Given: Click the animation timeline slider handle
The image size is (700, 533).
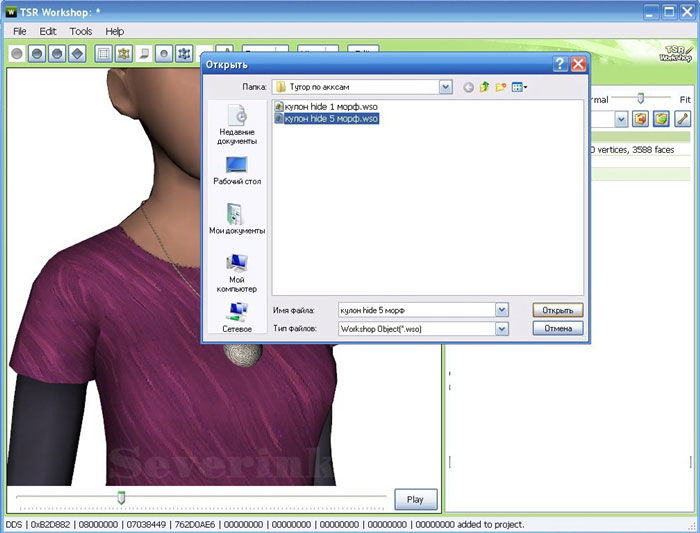Looking at the screenshot, I should [122, 497].
